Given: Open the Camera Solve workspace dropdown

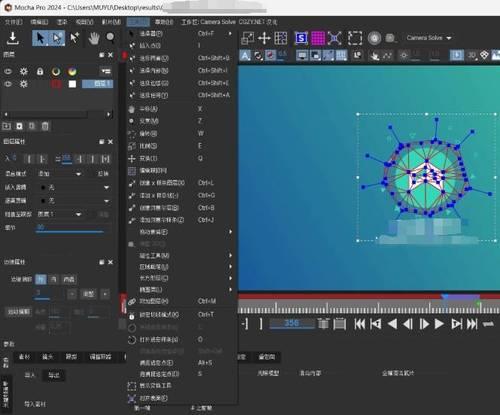Looking at the screenshot, I should [429, 38].
